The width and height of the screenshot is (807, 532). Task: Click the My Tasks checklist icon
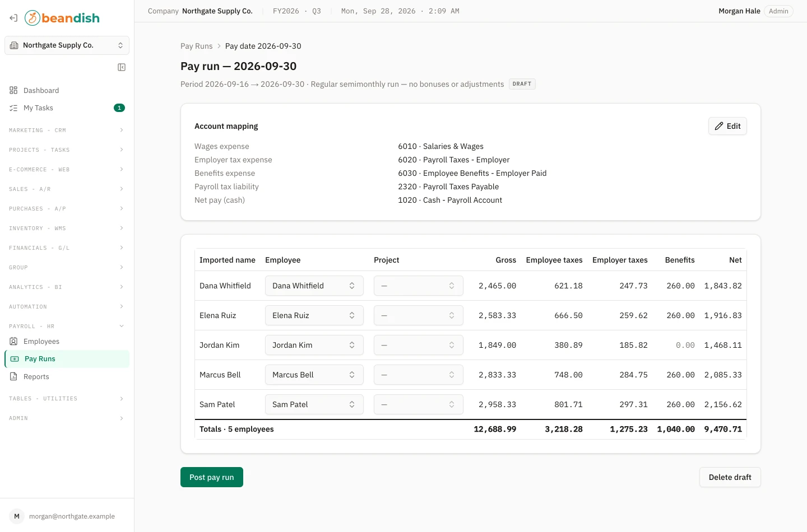point(13,108)
